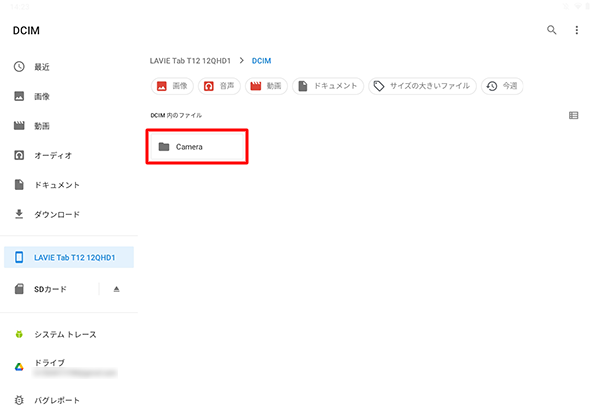This screenshot has width=600, height=417.
Task: Open システム トレース in sidebar
Action: pos(69,334)
